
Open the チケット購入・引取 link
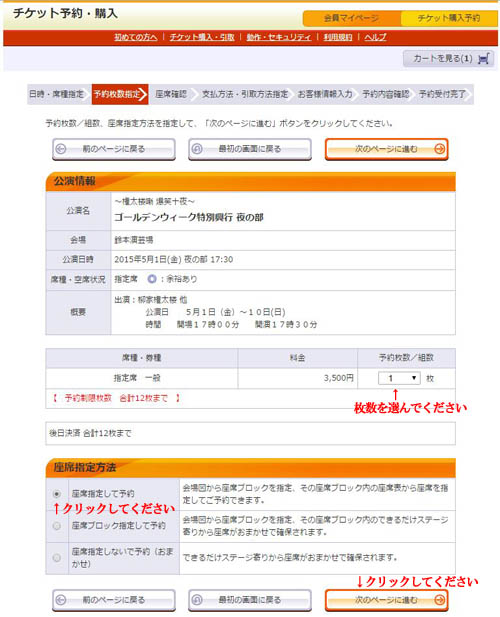pyautogui.click(x=202, y=37)
